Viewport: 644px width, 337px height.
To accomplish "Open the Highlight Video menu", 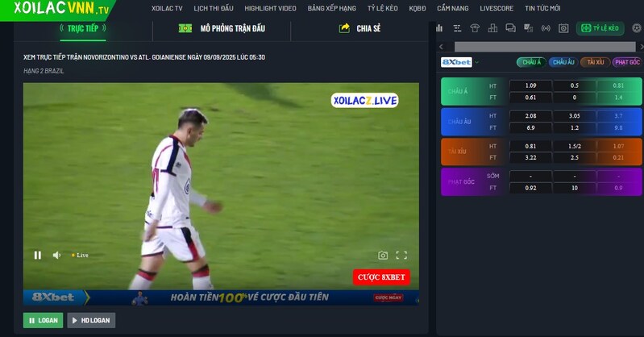I will (270, 8).
